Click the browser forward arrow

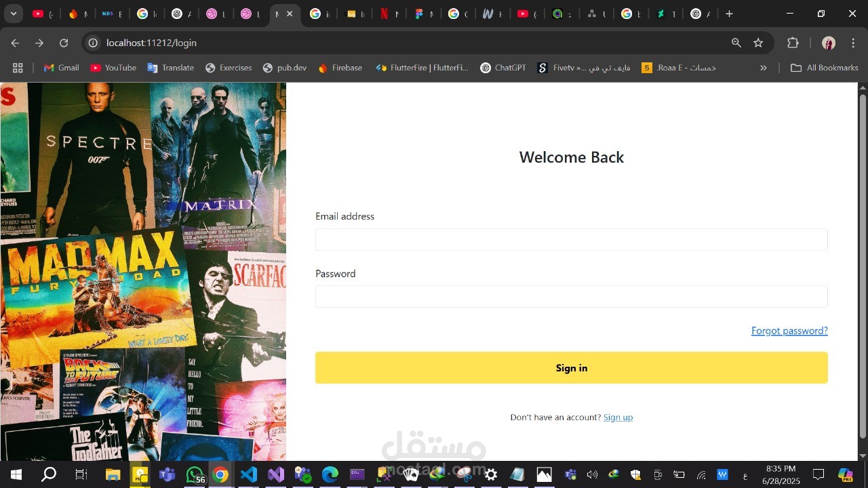coord(39,43)
